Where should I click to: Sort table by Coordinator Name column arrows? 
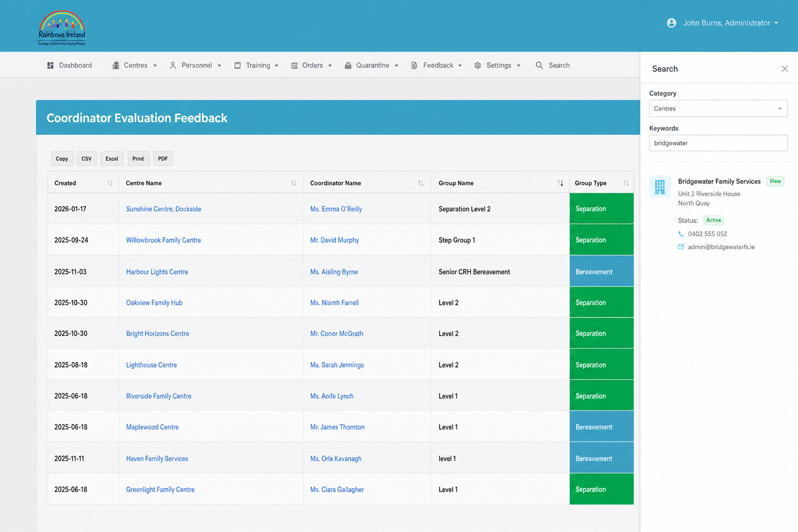[x=421, y=183]
